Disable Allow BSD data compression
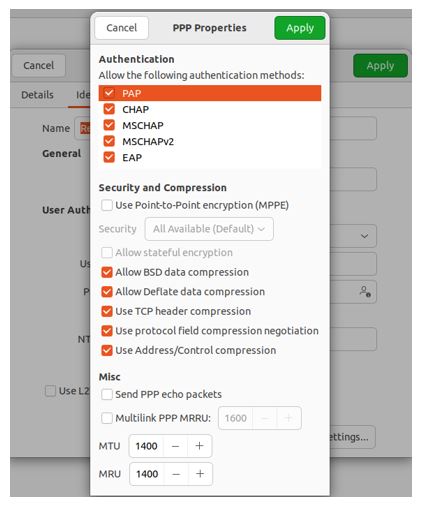The height and width of the screenshot is (506, 428). (107, 272)
